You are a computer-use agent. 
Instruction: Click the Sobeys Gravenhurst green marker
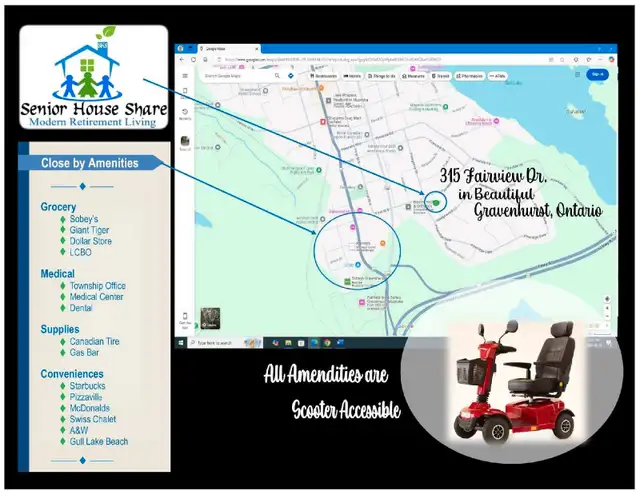[x=347, y=282]
